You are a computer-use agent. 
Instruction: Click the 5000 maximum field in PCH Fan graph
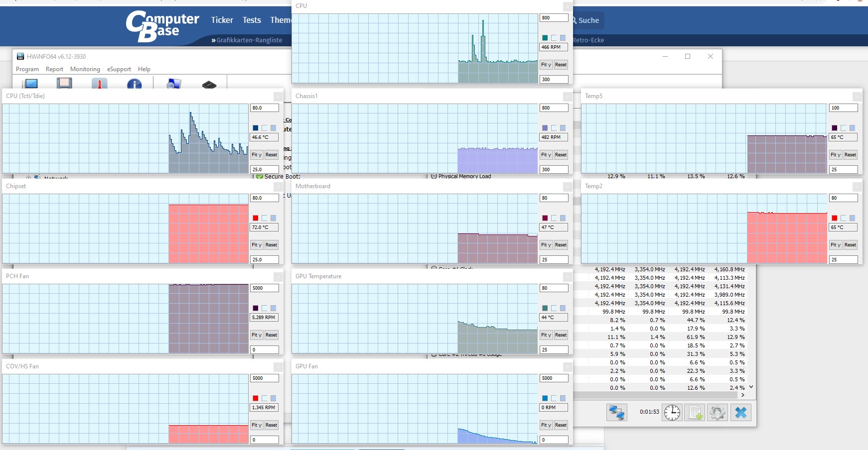pyautogui.click(x=265, y=288)
